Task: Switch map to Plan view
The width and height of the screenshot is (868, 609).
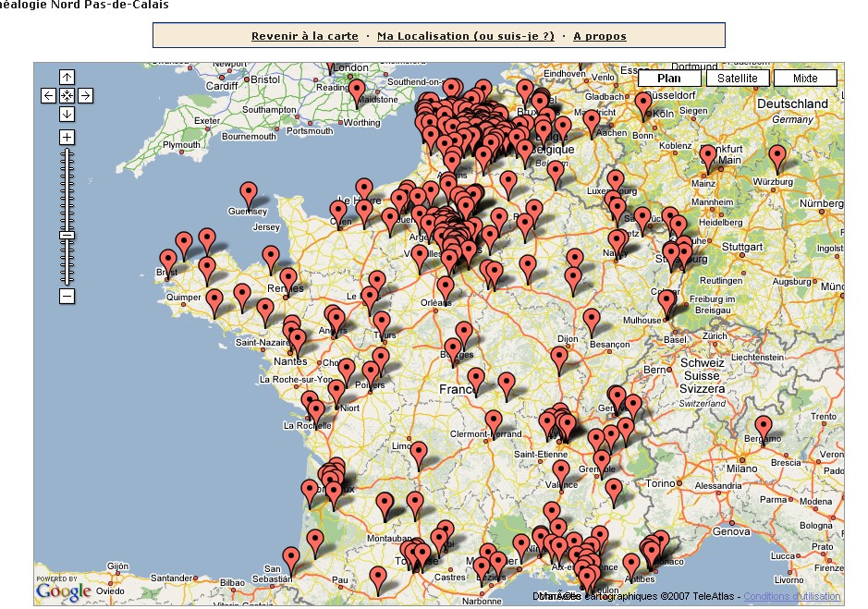Action: point(669,79)
